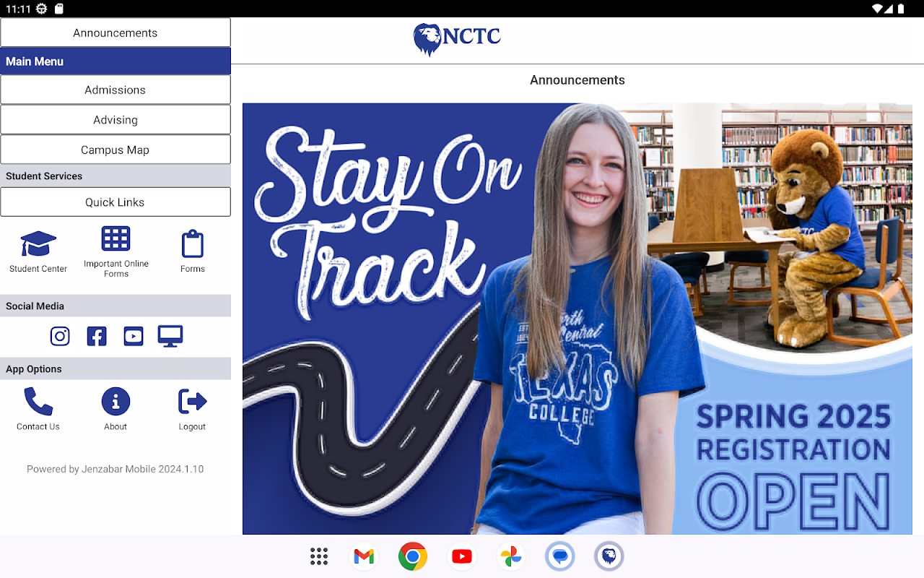Open the Admissions menu item

[115, 90]
